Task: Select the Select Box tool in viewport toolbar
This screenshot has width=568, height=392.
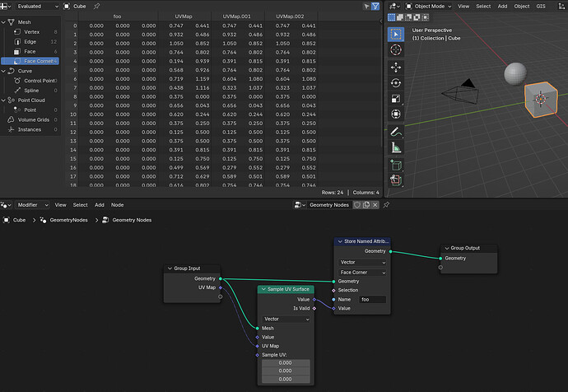Action: point(396,34)
